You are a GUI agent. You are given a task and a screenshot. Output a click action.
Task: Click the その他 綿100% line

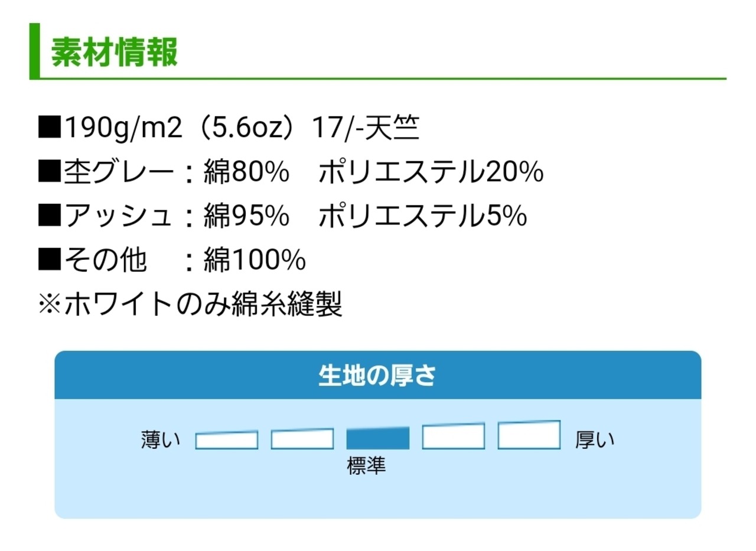pyautogui.click(x=172, y=260)
